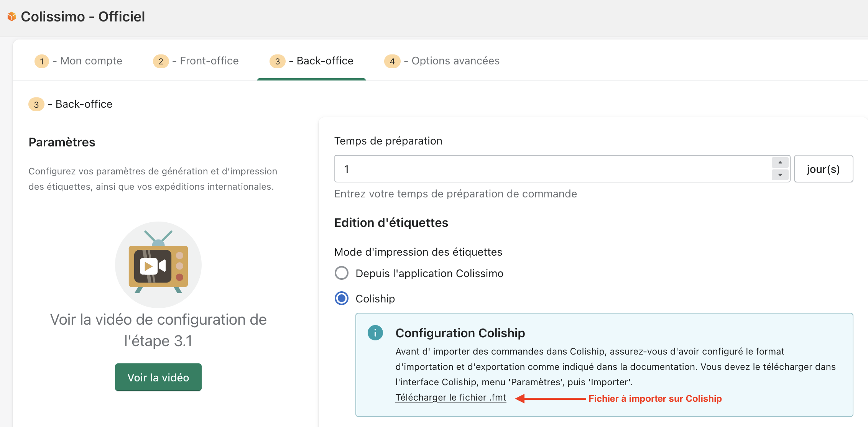The height and width of the screenshot is (427, 868).
Task: Click the jour(s) unit label box
Action: [x=823, y=169]
